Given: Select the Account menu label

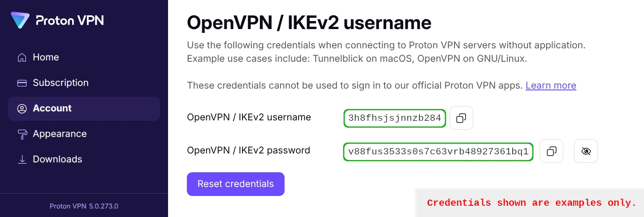Looking at the screenshot, I should click(52, 108).
